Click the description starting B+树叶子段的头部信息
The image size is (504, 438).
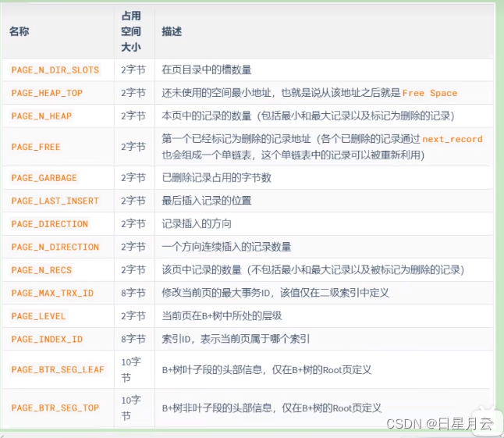click(x=267, y=370)
